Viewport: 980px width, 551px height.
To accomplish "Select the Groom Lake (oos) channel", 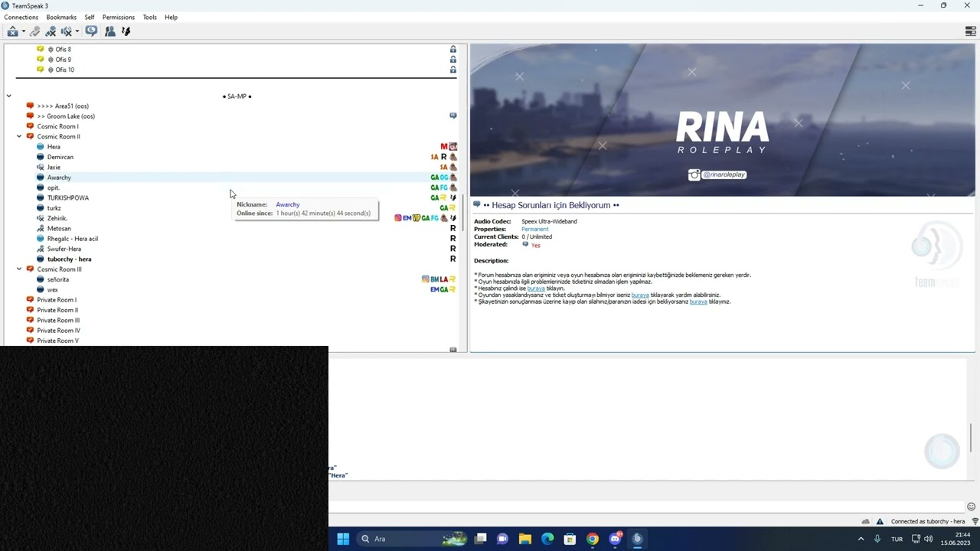I will point(66,116).
